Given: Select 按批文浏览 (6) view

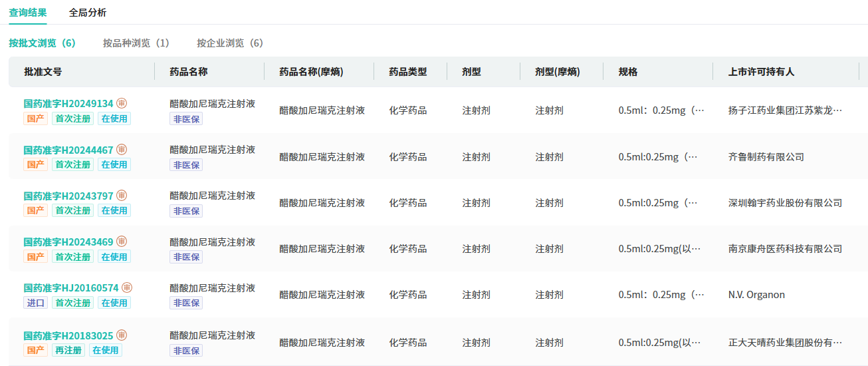Looking at the screenshot, I should pos(43,43).
